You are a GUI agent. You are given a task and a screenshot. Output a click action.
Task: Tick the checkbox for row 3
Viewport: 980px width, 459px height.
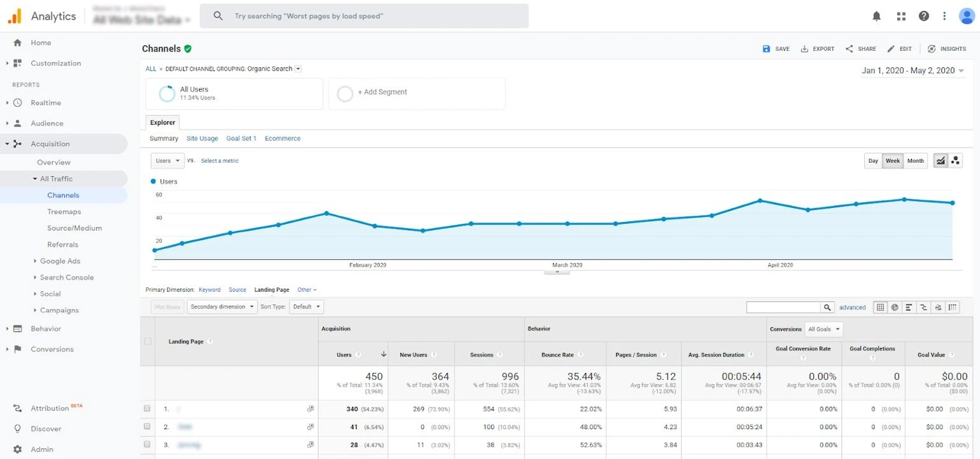148,444
